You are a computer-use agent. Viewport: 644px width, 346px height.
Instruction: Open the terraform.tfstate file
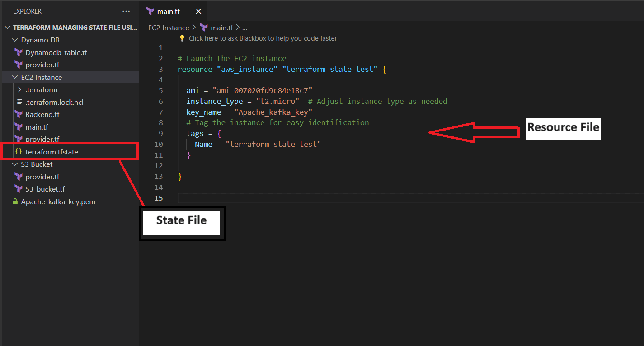click(52, 152)
